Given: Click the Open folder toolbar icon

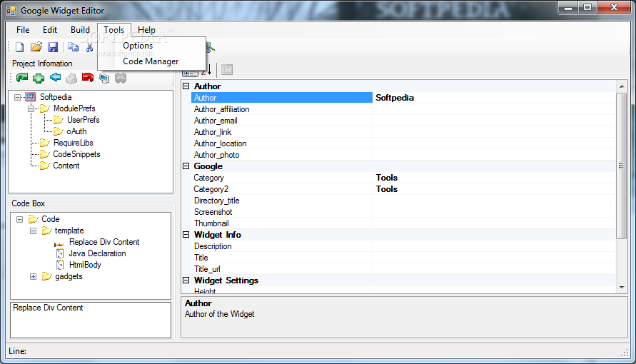Looking at the screenshot, I should click(36, 47).
